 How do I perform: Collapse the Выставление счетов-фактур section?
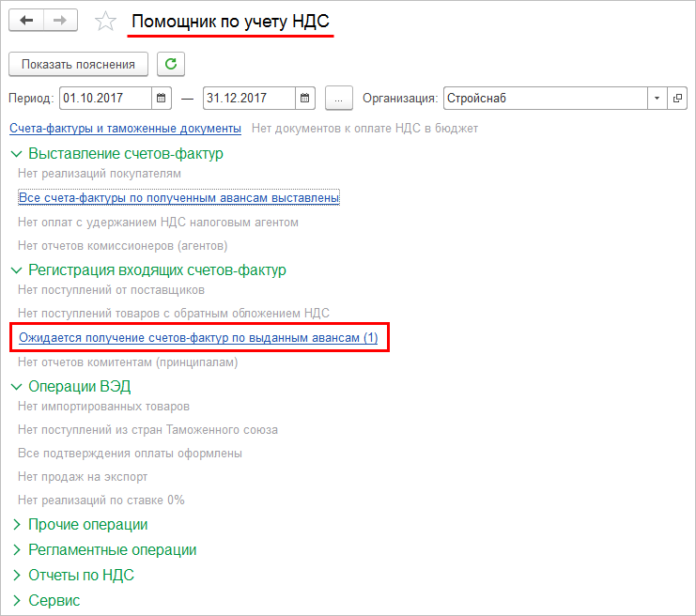click(x=16, y=154)
